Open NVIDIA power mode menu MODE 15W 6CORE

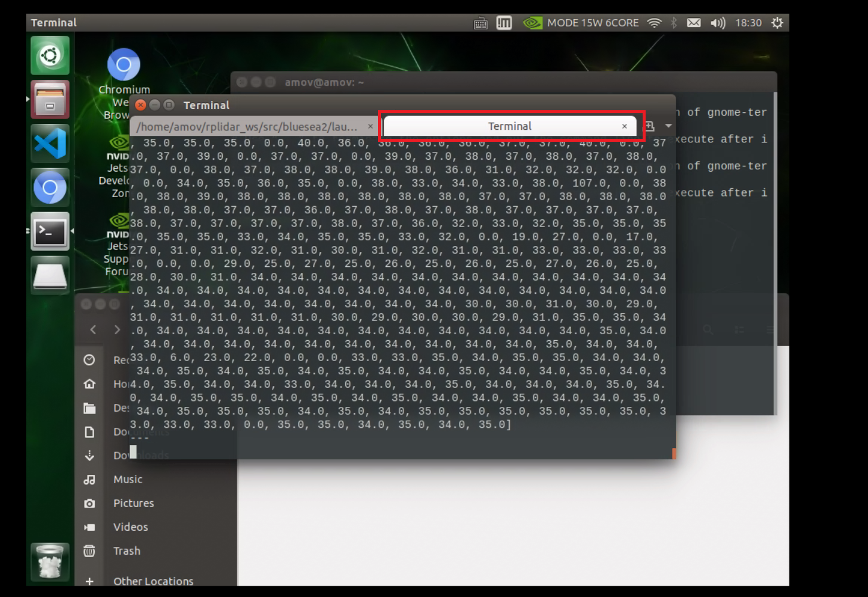(x=581, y=23)
